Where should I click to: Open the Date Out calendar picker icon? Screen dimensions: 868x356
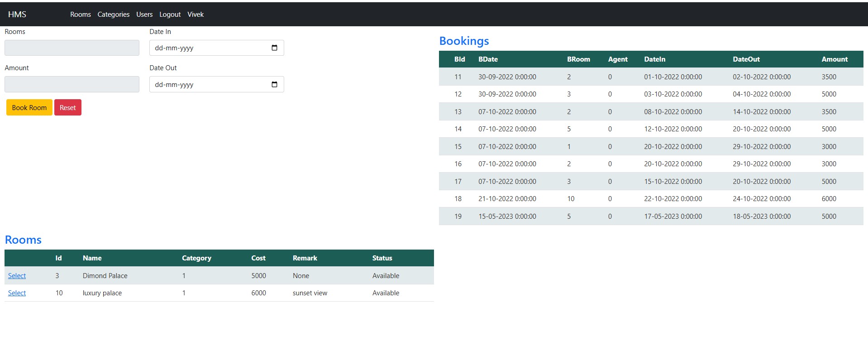[274, 84]
